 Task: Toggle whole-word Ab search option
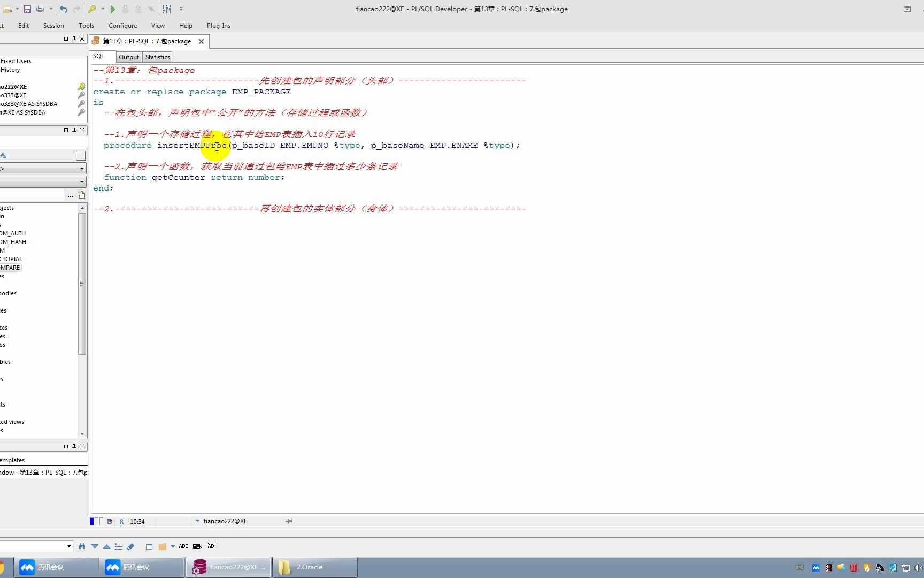pyautogui.click(x=197, y=546)
